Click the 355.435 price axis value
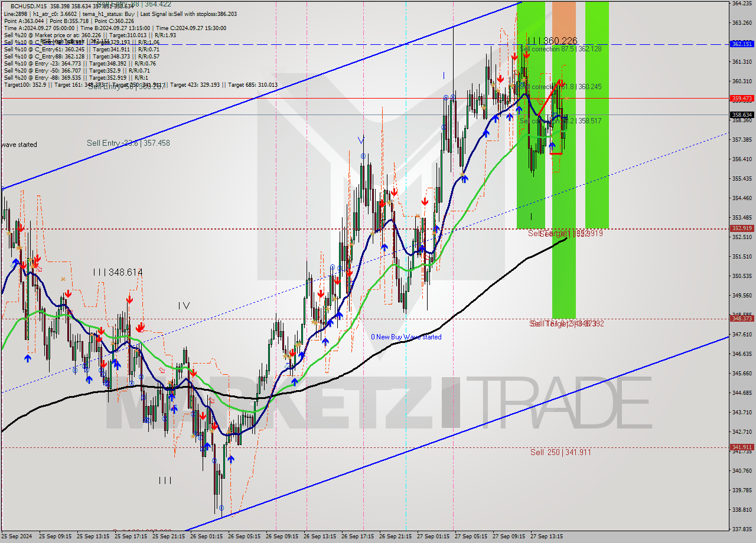Viewport: 756px width, 543px height. click(x=742, y=178)
